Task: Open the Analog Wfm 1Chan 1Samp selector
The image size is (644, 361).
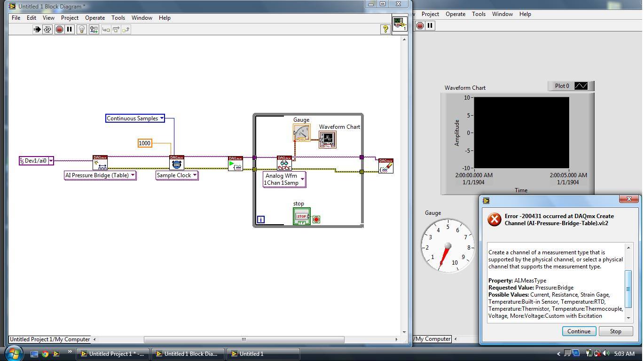Action: click(302, 179)
